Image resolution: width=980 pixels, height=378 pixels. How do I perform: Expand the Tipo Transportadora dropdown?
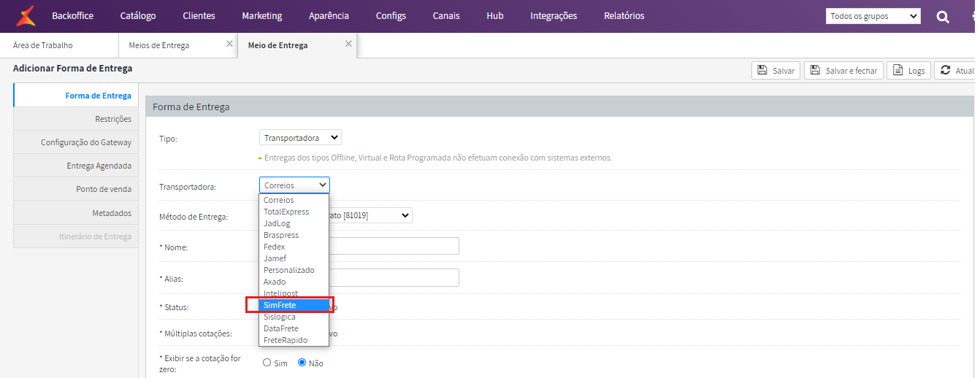click(300, 137)
